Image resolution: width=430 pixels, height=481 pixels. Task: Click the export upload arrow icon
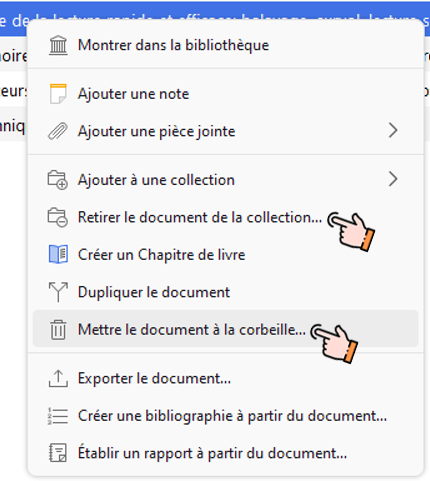58,378
